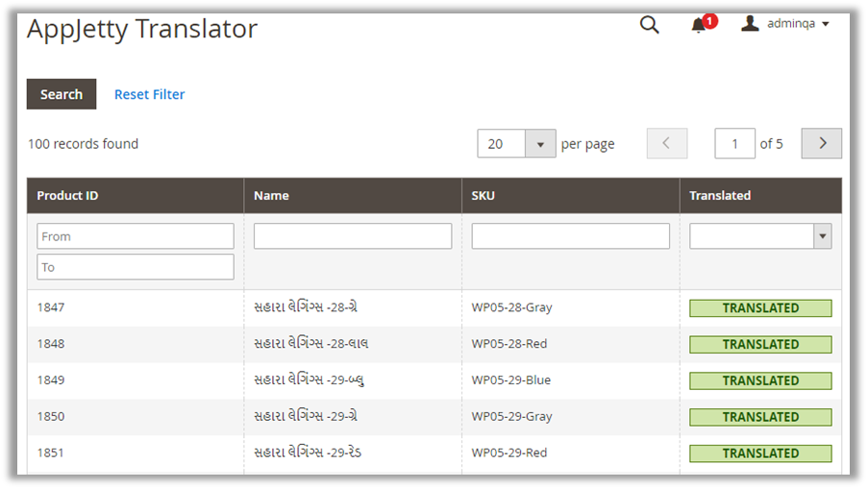Open the adminqa account menu
Image resolution: width=868 pixels, height=489 pixels.
point(784,24)
